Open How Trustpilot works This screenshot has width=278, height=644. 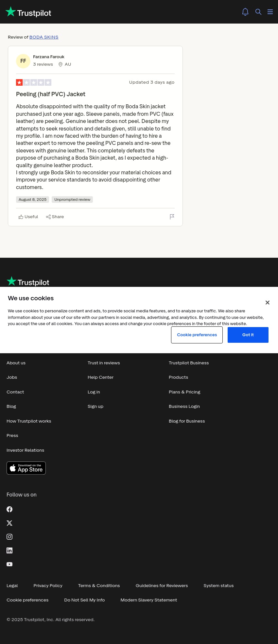tap(29, 421)
